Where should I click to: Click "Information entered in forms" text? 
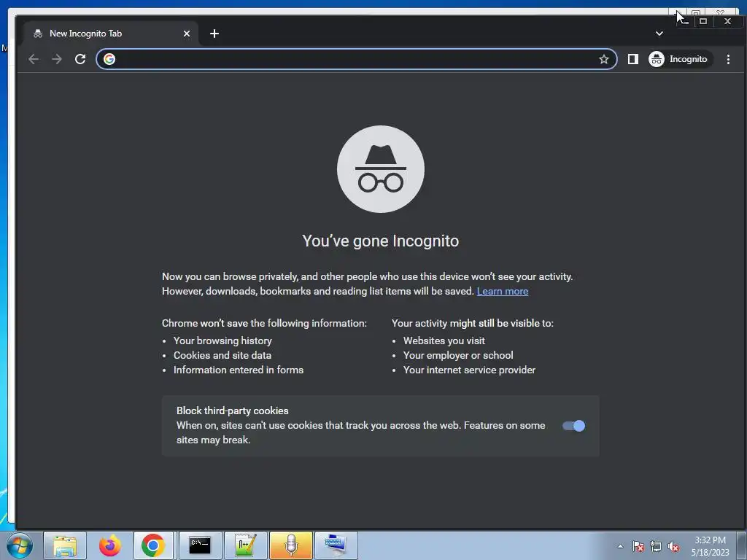click(x=239, y=370)
